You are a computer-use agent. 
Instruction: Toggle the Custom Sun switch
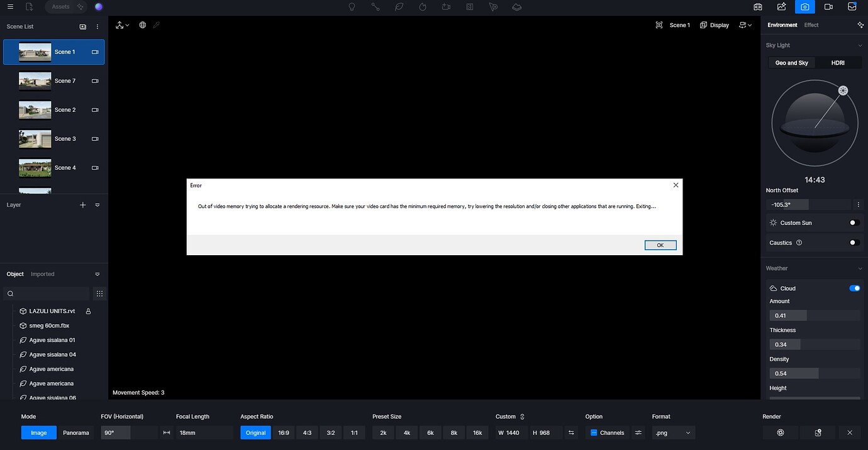coord(855,222)
